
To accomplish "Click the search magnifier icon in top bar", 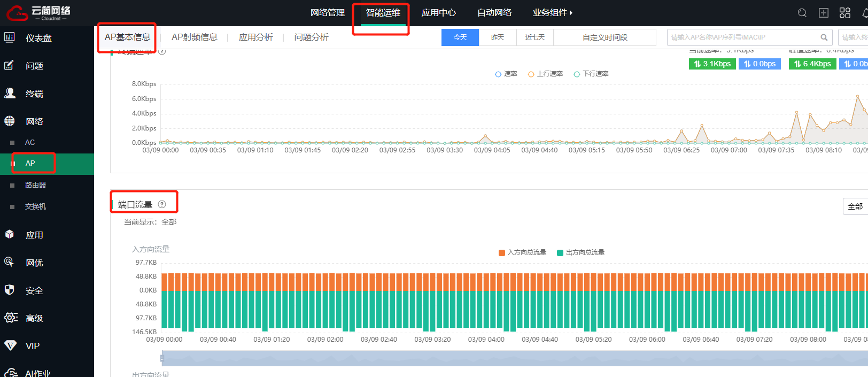I will point(802,13).
